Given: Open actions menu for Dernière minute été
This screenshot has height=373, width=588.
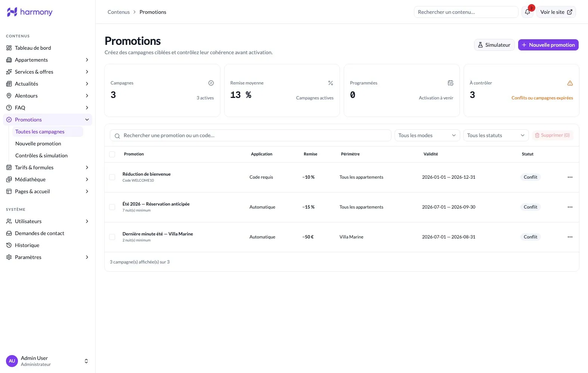Looking at the screenshot, I should [x=570, y=237].
